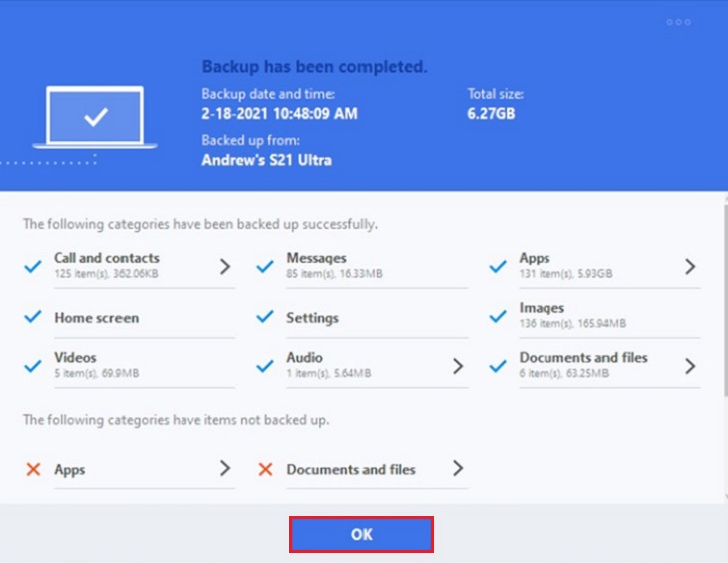Image resolution: width=728 pixels, height=563 pixels.
Task: Click the vertical scrollbar on right edge
Action: 726,297
